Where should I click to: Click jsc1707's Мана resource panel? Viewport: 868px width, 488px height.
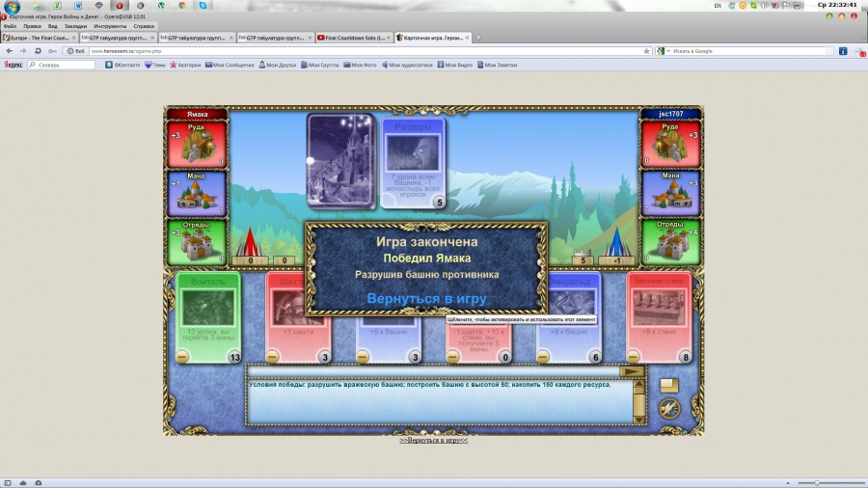(x=671, y=193)
